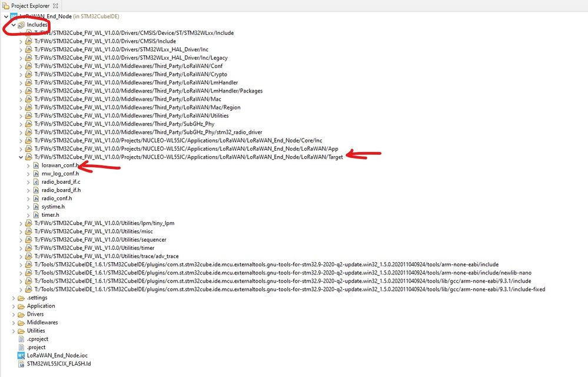Select the LoRaWAN_End_Node.ioc file

[57, 356]
